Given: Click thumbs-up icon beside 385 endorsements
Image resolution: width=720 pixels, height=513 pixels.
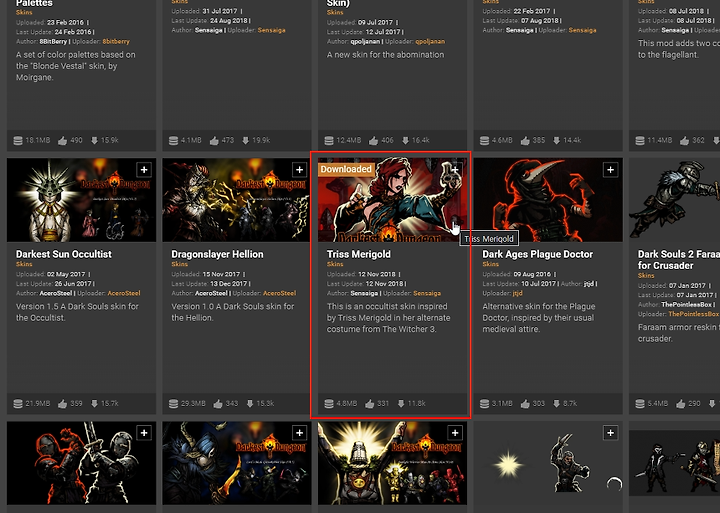Looking at the screenshot, I should pyautogui.click(x=525, y=141).
